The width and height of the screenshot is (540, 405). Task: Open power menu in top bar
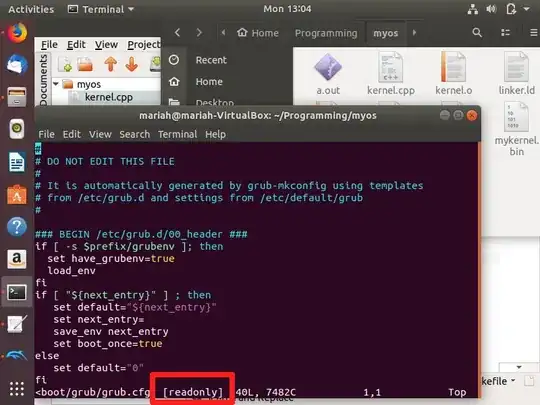point(511,9)
